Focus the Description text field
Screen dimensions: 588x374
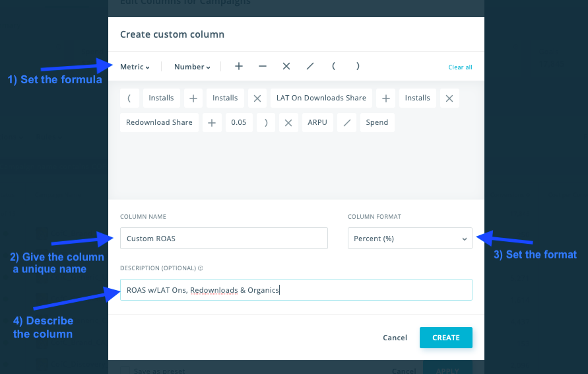[296, 289]
